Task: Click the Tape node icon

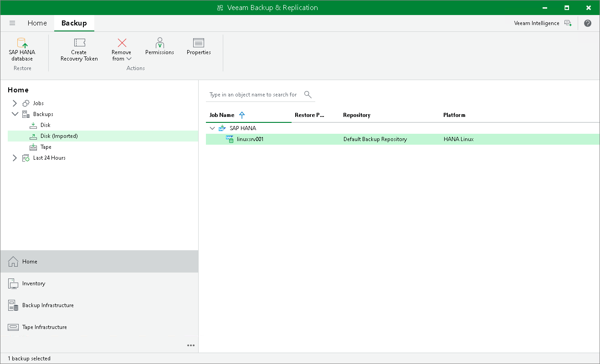Action: click(x=33, y=147)
